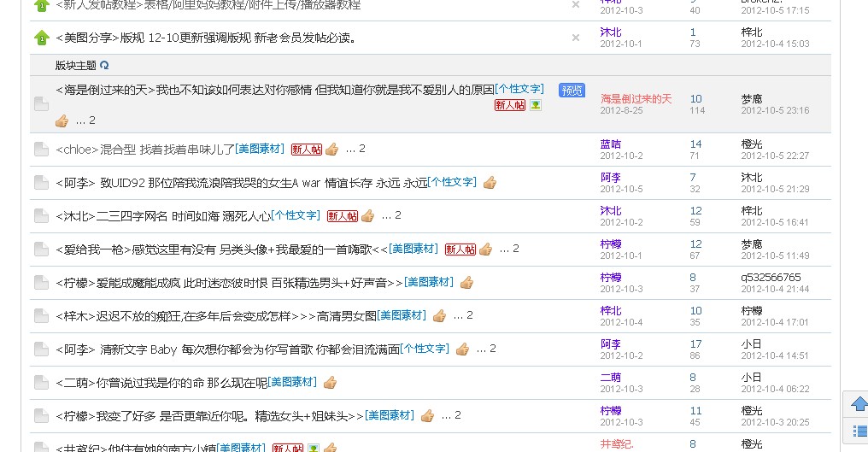
Task: Click the 新人帖 badge in the chloe thread
Action: 307,150
